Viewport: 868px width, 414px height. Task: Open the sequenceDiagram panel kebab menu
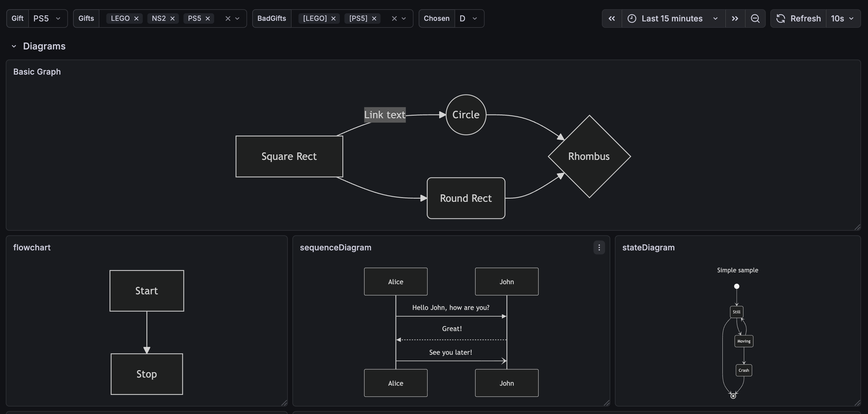(x=599, y=247)
